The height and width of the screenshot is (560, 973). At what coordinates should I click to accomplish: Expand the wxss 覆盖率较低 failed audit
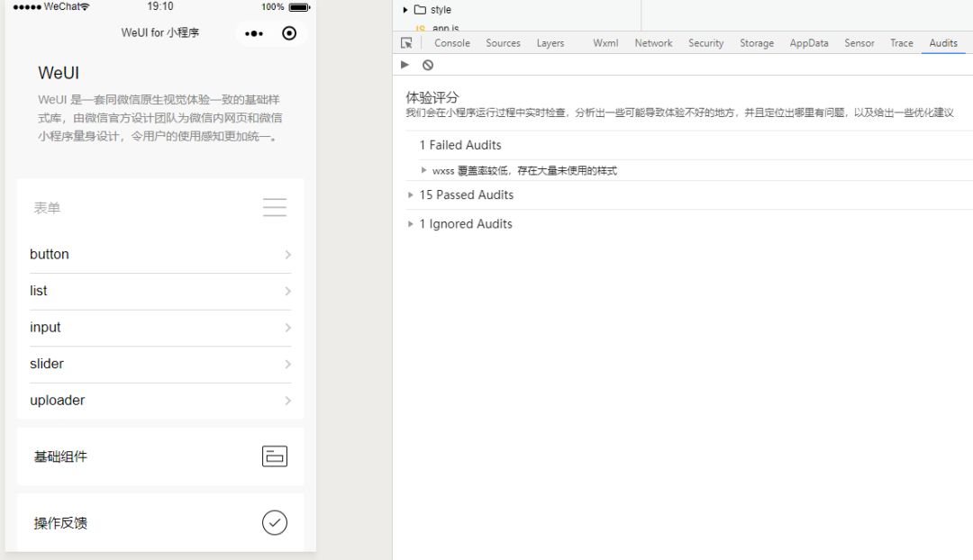click(423, 170)
